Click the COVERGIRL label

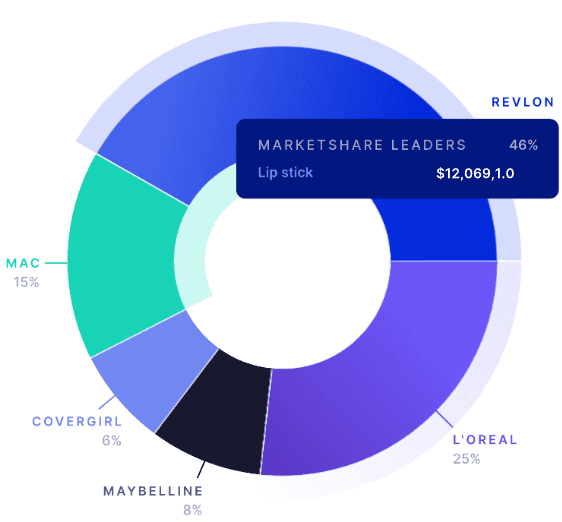coord(77,421)
